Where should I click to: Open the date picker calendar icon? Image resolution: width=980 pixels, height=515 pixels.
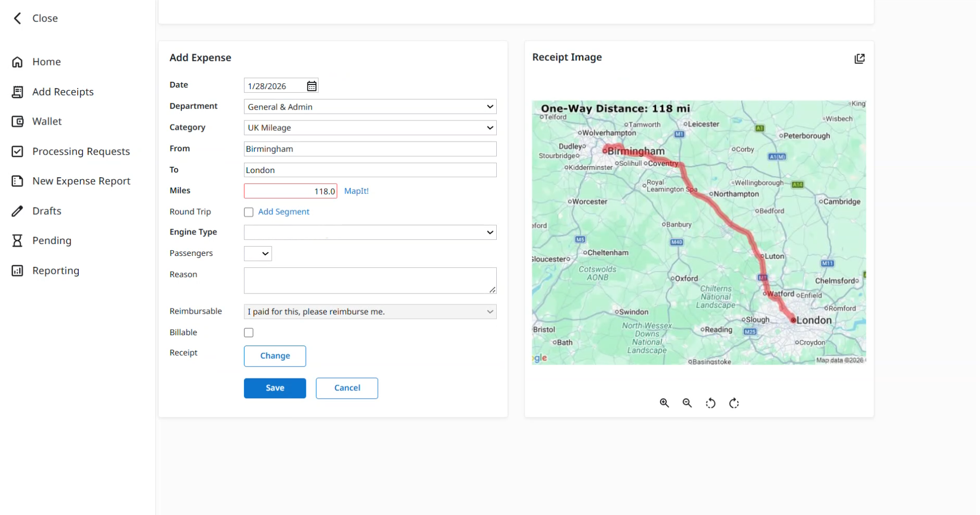312,85
